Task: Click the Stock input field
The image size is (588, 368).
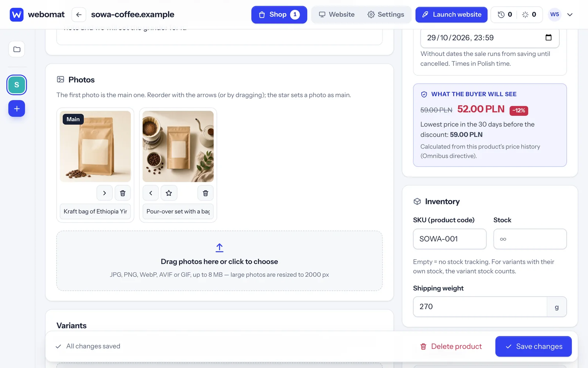Action: tap(530, 239)
